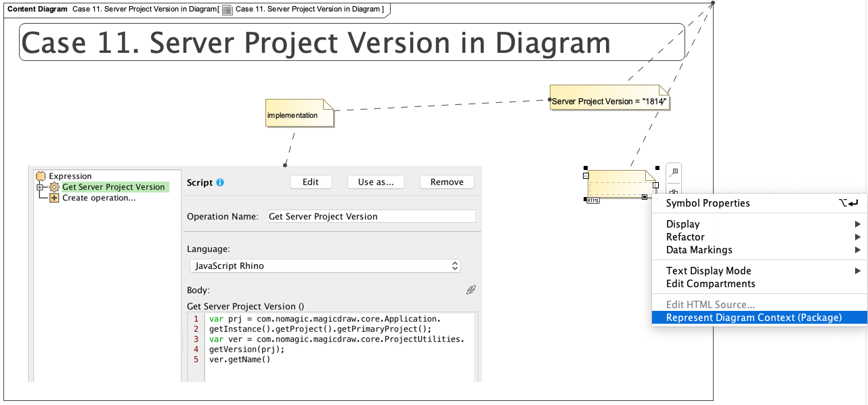Open the JavaScript Rhino language dropdown

tap(325, 266)
